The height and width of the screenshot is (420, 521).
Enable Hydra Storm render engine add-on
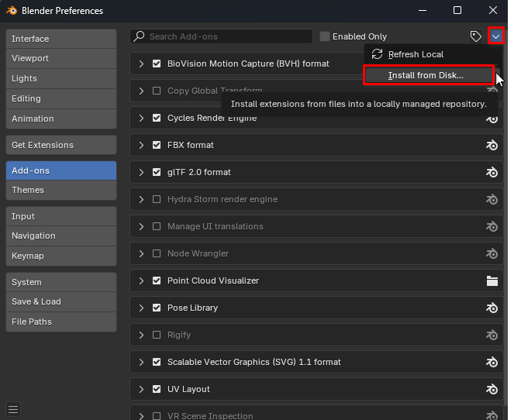[x=157, y=199]
